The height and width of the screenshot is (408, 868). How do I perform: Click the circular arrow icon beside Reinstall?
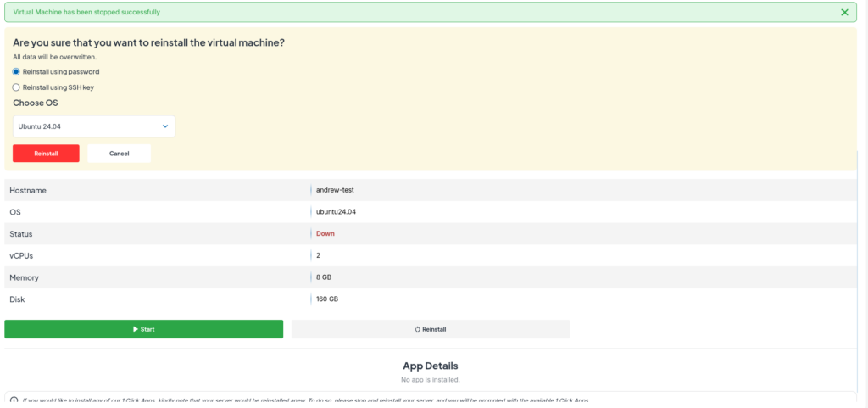[418, 329]
